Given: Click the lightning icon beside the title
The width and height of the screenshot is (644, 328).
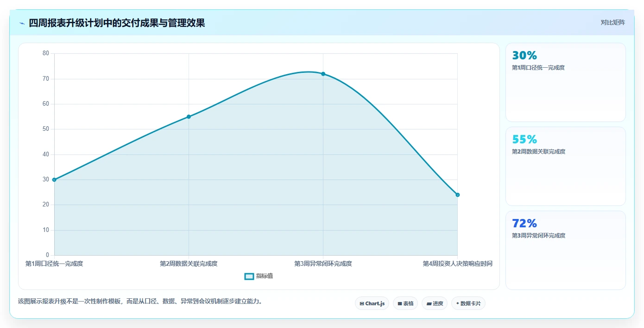Looking at the screenshot, I should click(x=22, y=23).
